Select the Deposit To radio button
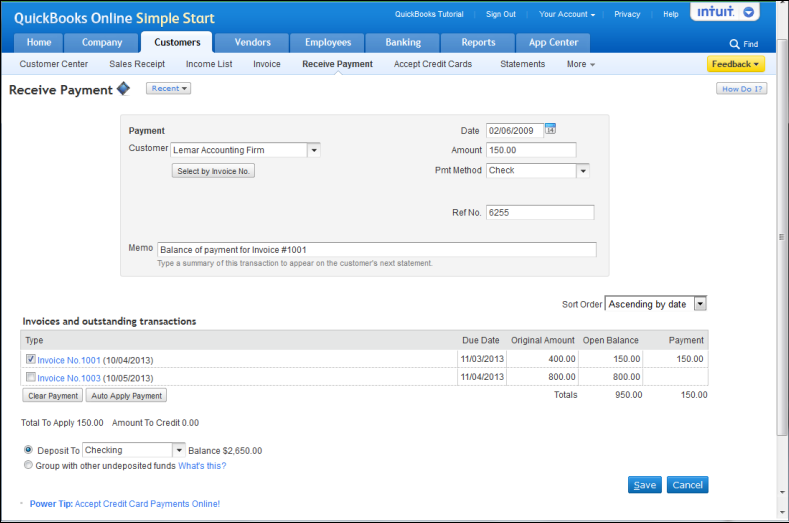This screenshot has width=789, height=523. click(x=28, y=450)
